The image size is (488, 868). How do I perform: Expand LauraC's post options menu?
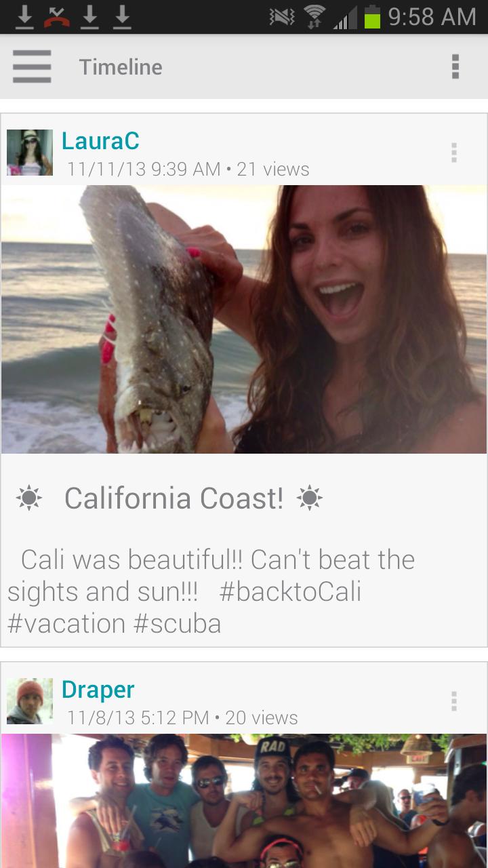(x=454, y=153)
